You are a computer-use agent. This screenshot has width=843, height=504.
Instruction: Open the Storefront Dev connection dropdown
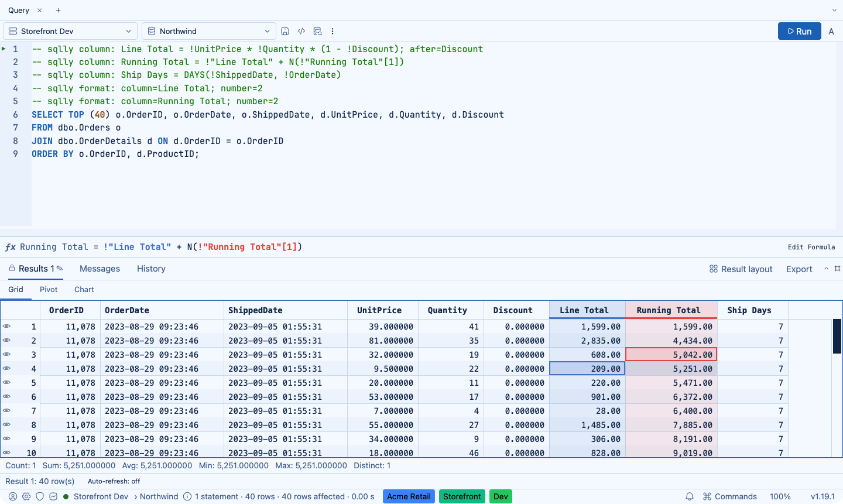tap(70, 31)
